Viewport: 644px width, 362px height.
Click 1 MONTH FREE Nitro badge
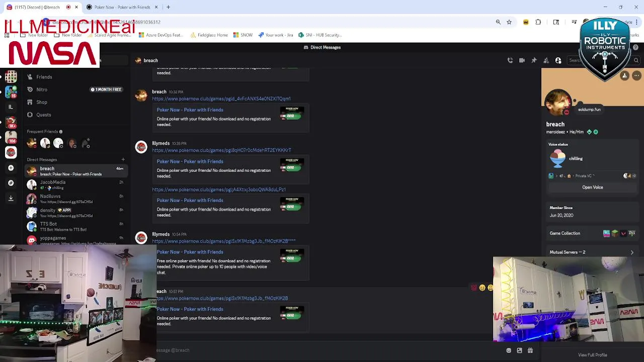point(106,89)
